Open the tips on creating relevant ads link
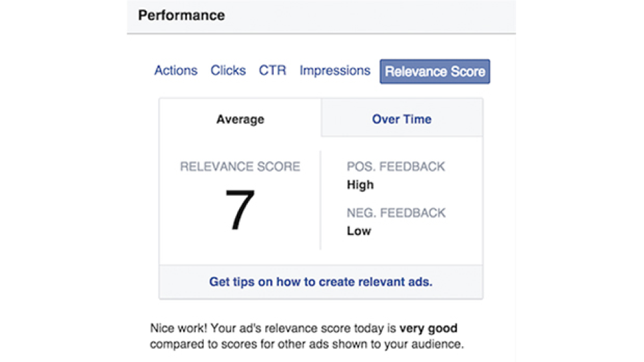 point(321,282)
